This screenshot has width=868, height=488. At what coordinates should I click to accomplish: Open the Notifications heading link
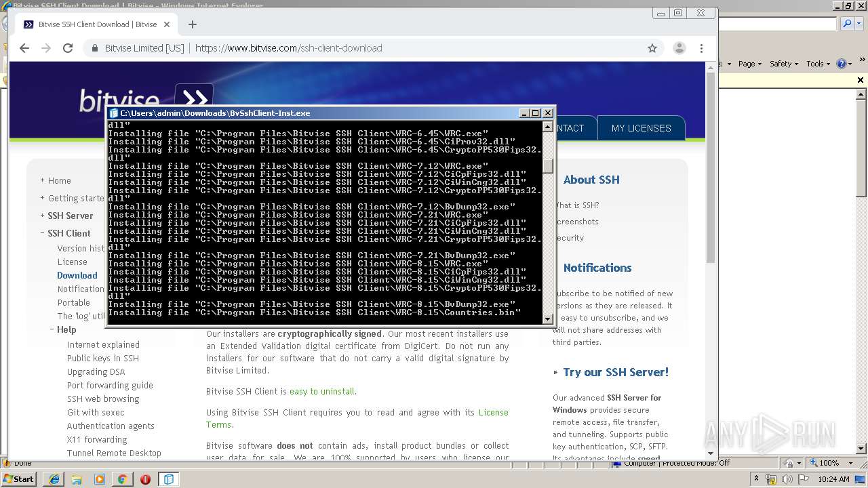tap(597, 268)
